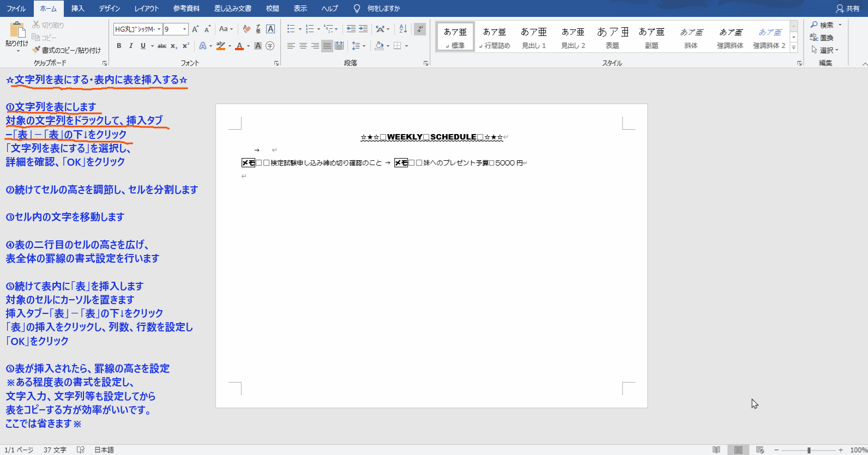This screenshot has height=455, width=868.
Task: Switch to the レイアウト (Layout) tab
Action: click(147, 8)
